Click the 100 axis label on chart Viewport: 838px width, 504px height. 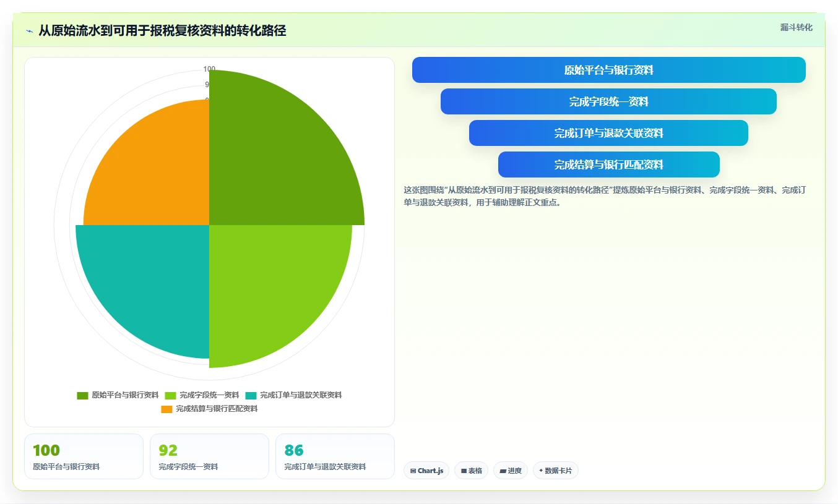pos(209,69)
